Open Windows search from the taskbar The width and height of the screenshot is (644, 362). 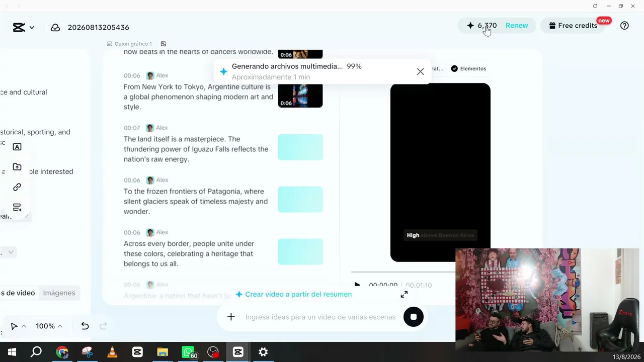coord(36,352)
